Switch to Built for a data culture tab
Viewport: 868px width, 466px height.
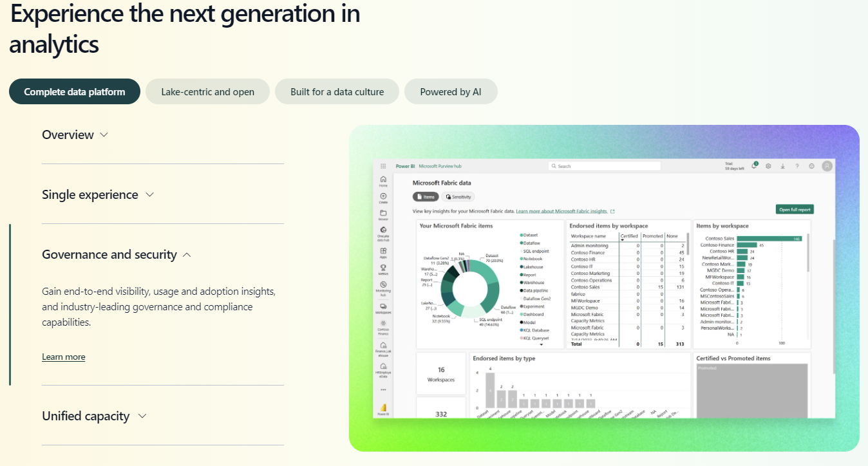337,91
